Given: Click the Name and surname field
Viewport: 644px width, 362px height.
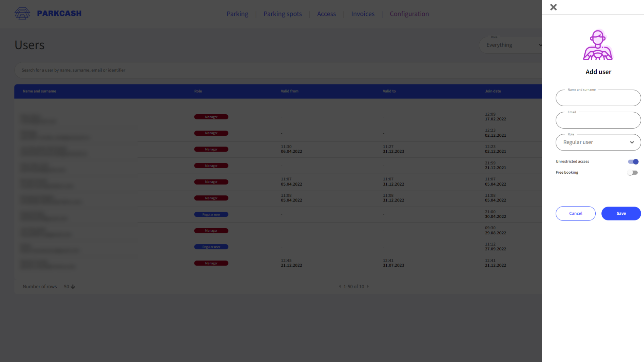Looking at the screenshot, I should click(598, 98).
